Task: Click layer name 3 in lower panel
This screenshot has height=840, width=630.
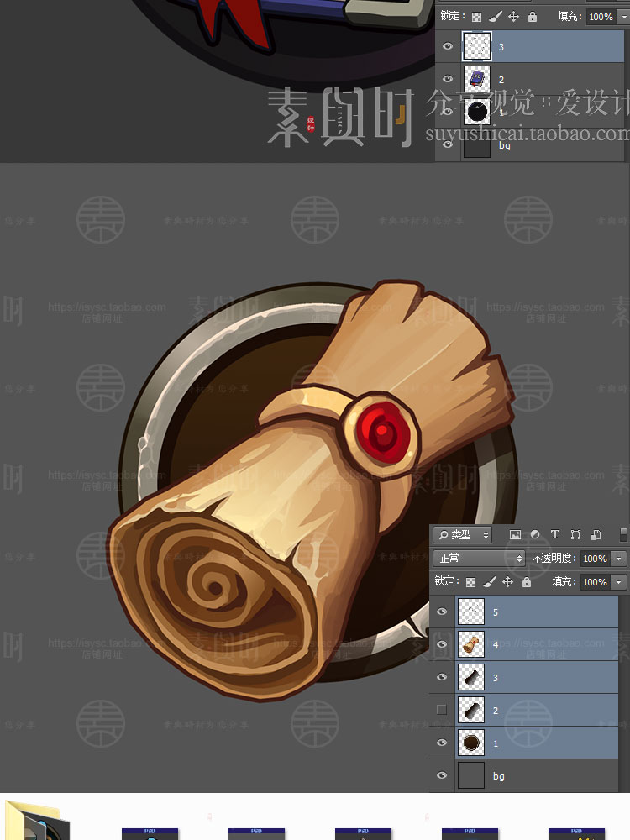Action: tap(496, 678)
